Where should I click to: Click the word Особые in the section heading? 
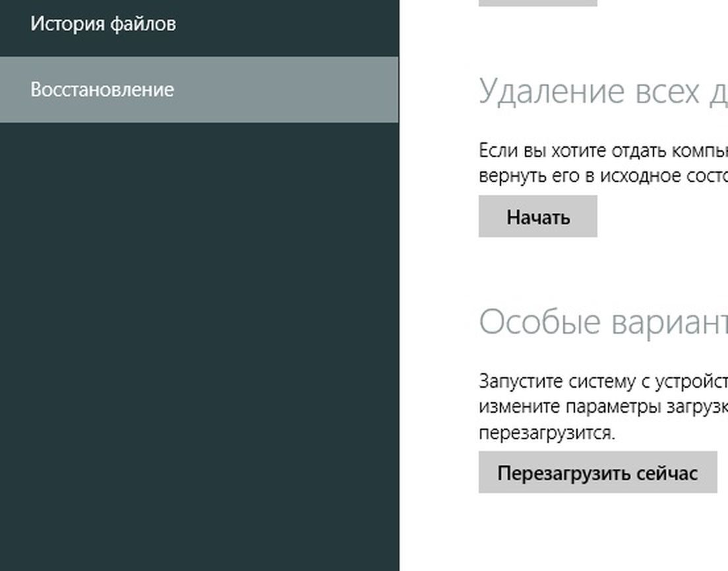pos(539,322)
